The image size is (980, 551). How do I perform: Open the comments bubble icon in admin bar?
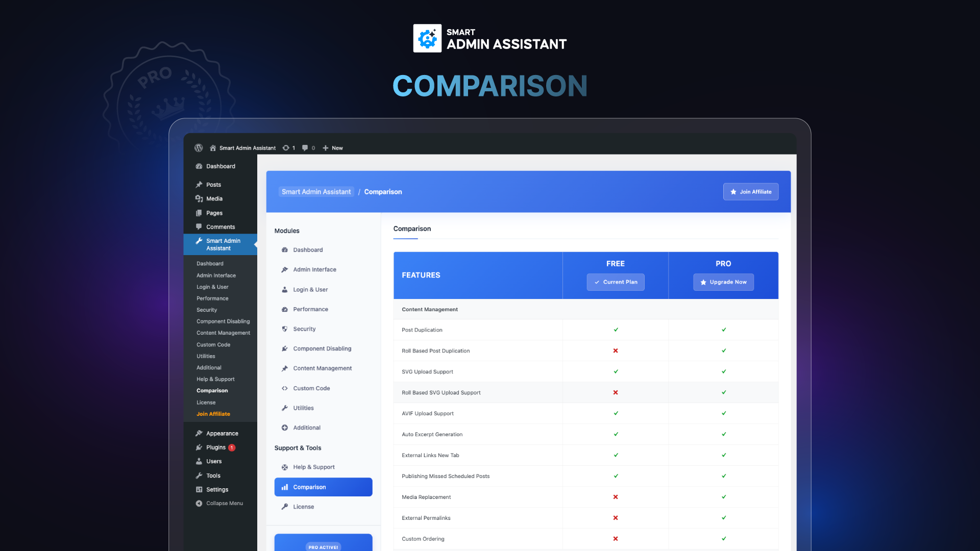click(x=305, y=148)
